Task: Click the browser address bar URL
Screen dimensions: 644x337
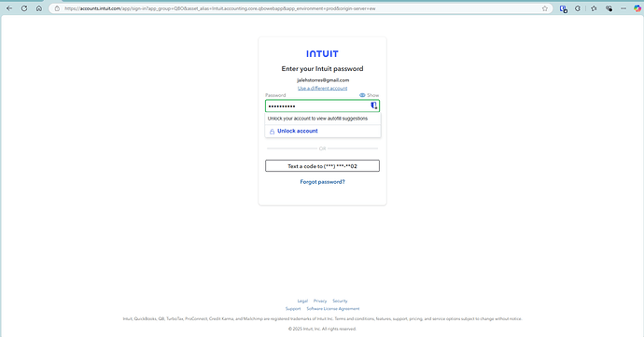Action: click(219, 8)
